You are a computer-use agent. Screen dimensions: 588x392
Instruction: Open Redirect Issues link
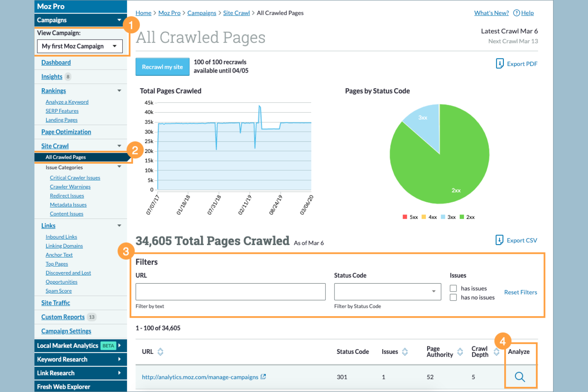pyautogui.click(x=67, y=196)
